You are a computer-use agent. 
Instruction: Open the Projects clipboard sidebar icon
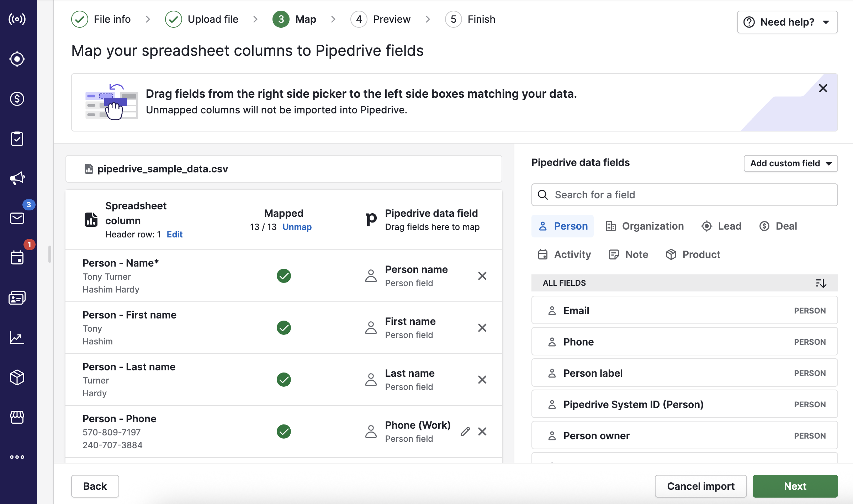pyautogui.click(x=17, y=139)
